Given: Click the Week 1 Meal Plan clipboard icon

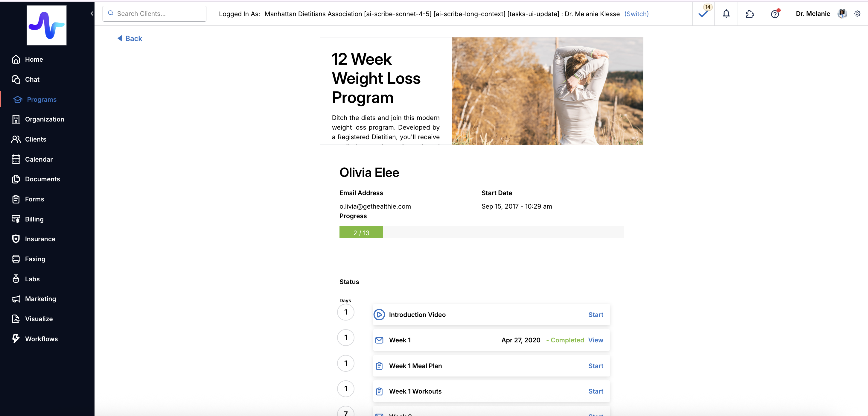Looking at the screenshot, I should 379,366.
